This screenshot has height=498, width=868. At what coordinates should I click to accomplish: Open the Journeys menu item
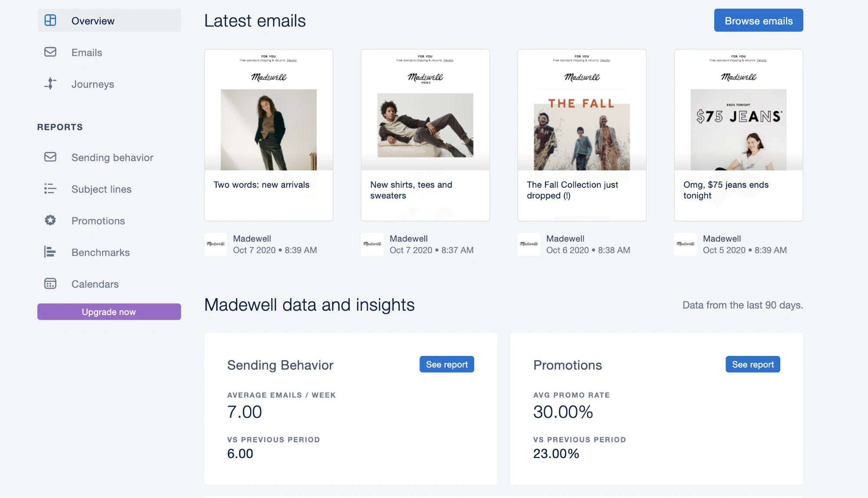tap(92, 84)
